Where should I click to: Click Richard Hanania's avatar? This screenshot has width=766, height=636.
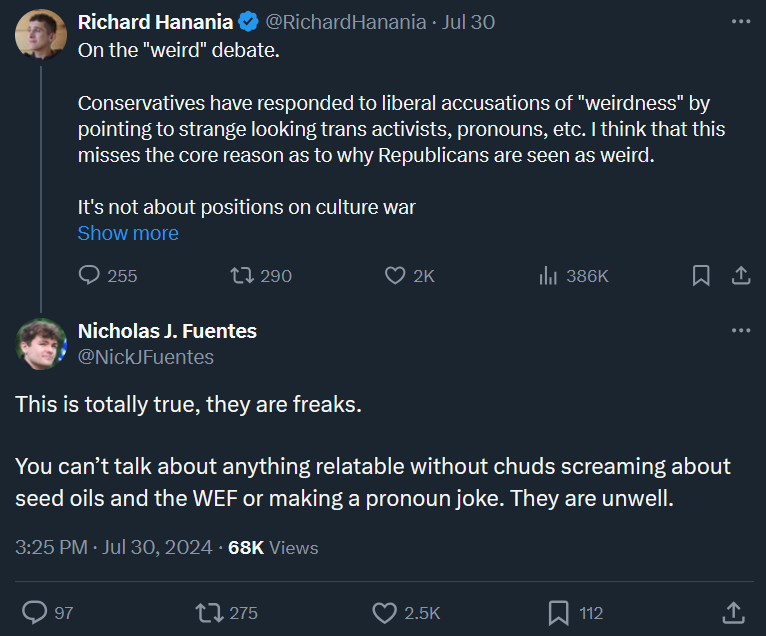click(41, 34)
